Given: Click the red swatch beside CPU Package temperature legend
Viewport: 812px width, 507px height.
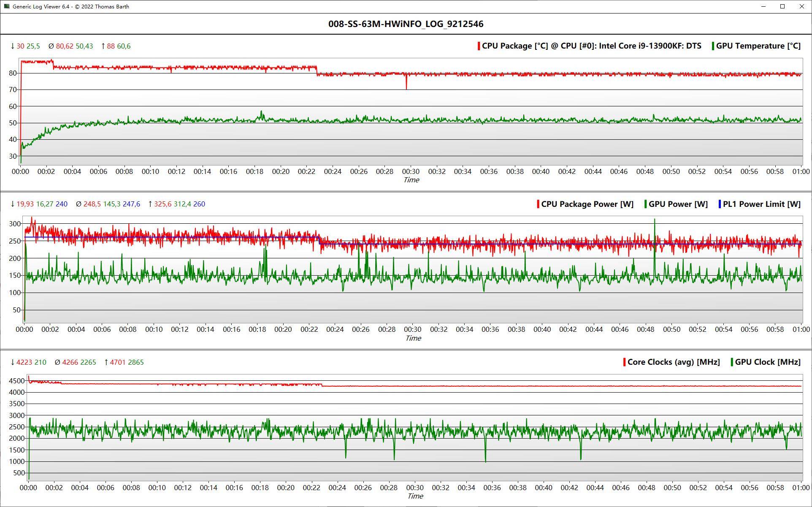Looking at the screenshot, I should [x=479, y=46].
